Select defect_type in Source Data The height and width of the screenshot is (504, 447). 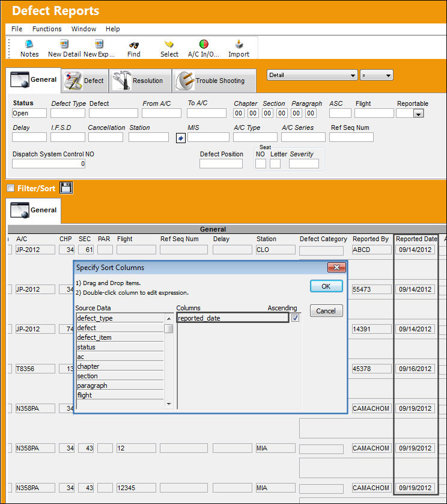tap(120, 318)
